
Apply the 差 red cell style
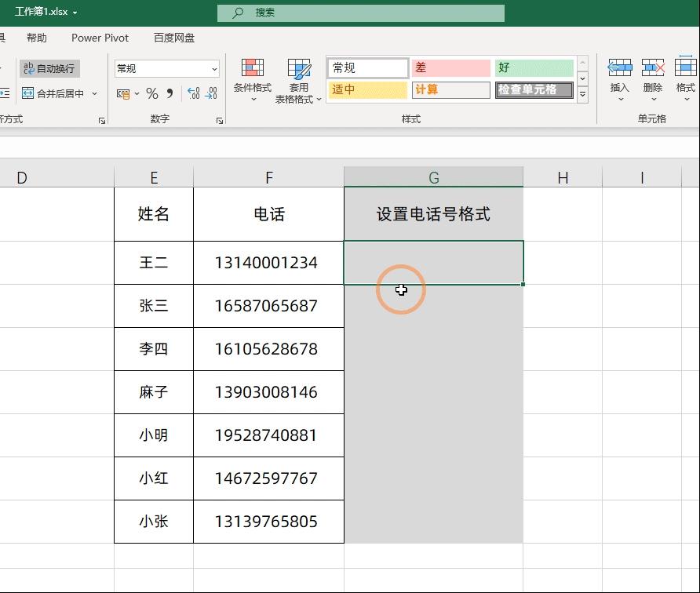point(452,67)
